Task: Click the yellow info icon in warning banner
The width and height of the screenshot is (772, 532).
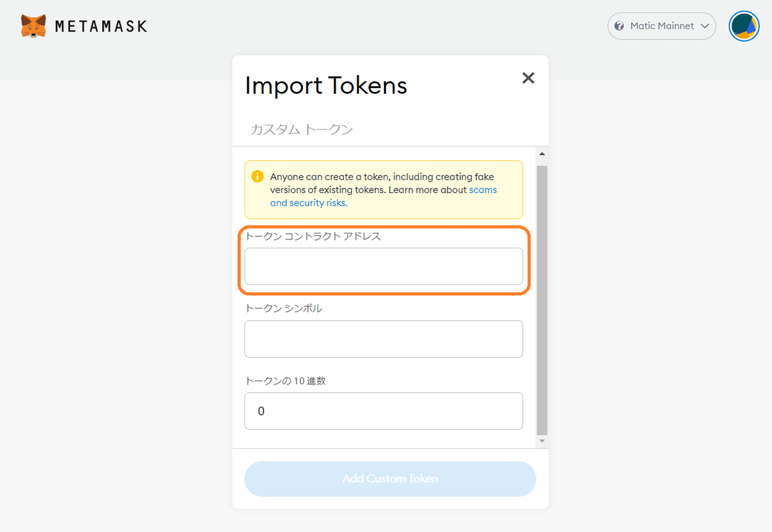Action: (x=257, y=176)
